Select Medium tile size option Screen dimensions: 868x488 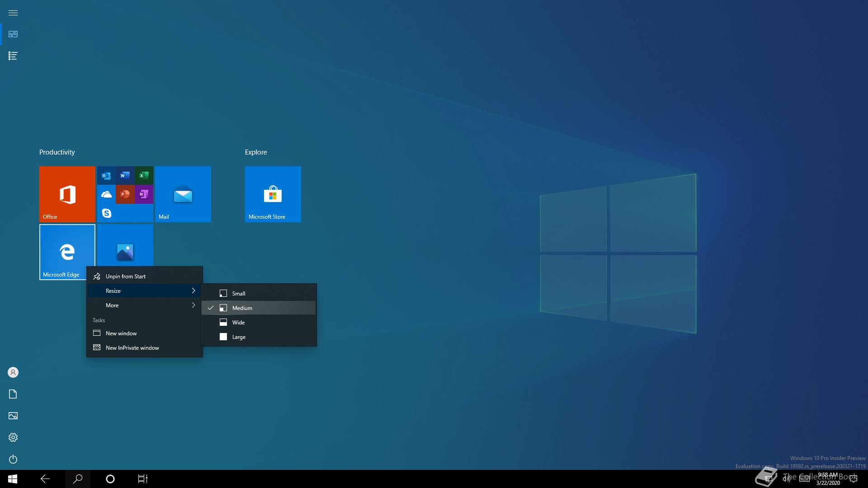click(259, 308)
